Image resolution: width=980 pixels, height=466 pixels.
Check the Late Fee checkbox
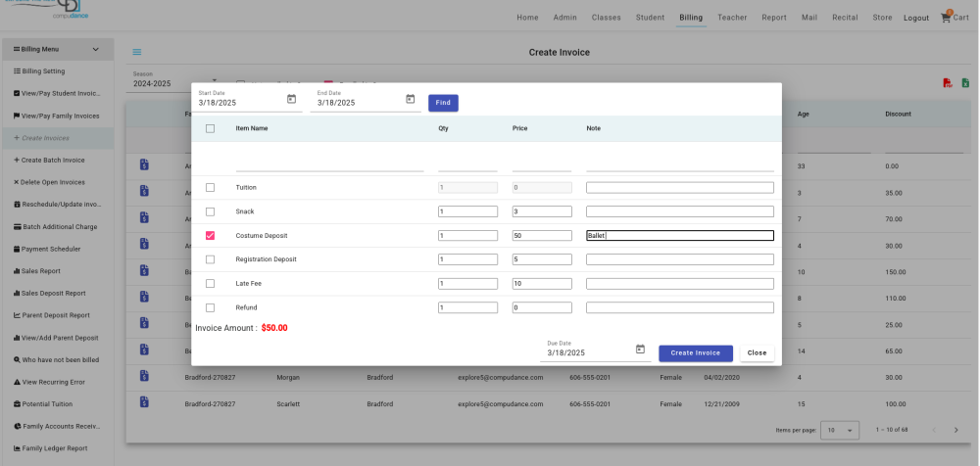click(x=210, y=284)
